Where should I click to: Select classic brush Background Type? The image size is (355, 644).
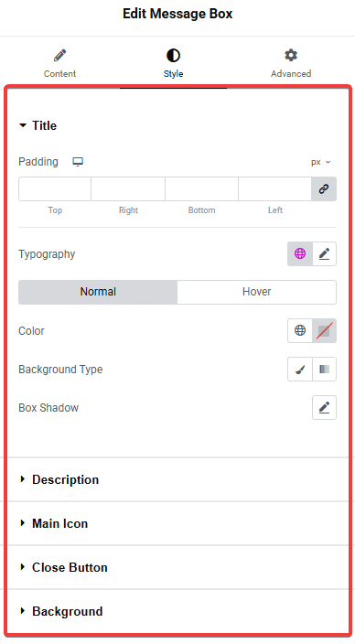(x=300, y=370)
